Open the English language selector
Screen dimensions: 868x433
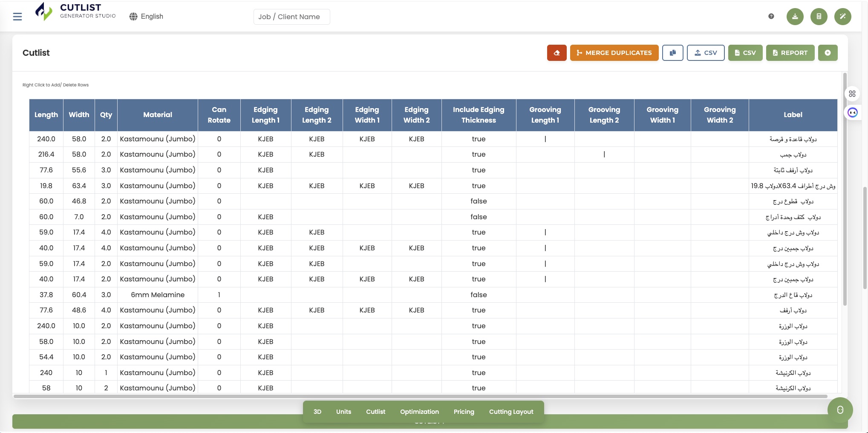pyautogui.click(x=146, y=16)
